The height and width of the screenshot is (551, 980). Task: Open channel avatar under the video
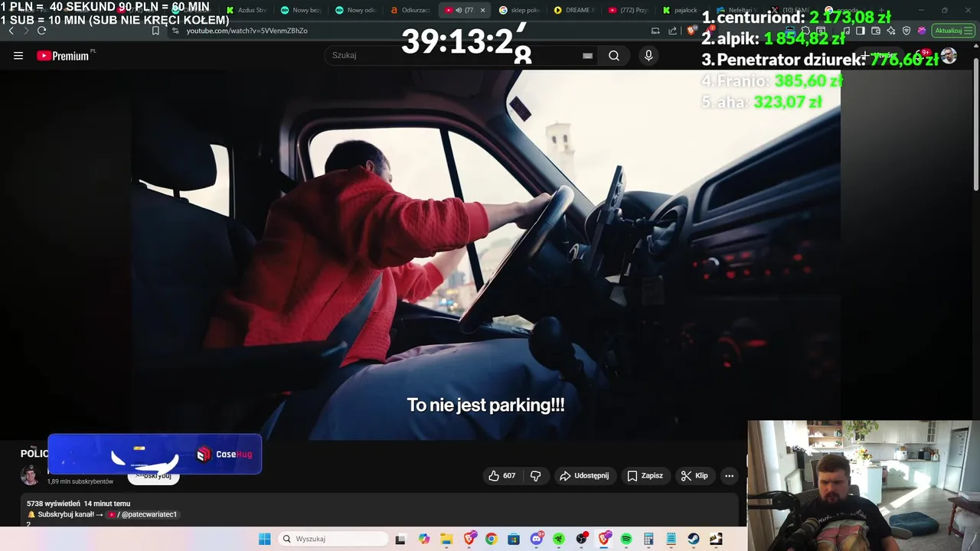coord(30,475)
